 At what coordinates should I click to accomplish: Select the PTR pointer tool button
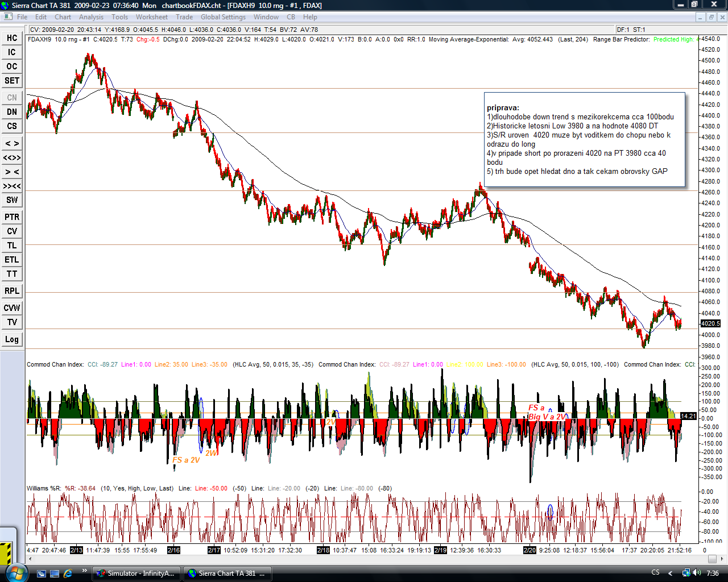pos(12,217)
